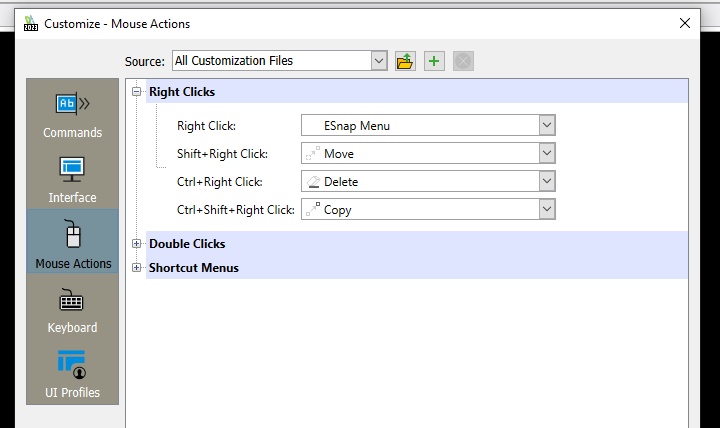This screenshot has width=720, height=428.
Task: Change the Shift+Right Click Move dropdown
Action: pyautogui.click(x=546, y=154)
